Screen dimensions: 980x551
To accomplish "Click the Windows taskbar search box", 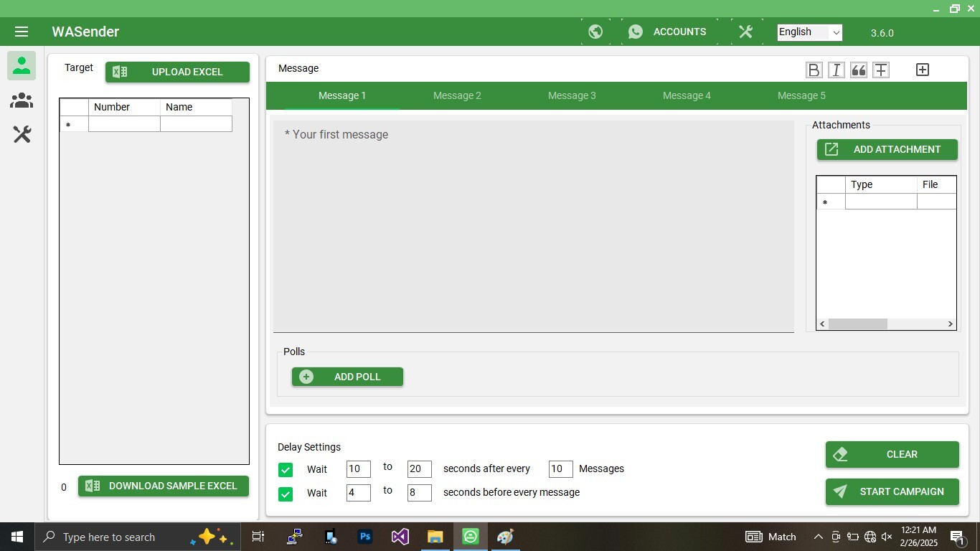I will [137, 537].
